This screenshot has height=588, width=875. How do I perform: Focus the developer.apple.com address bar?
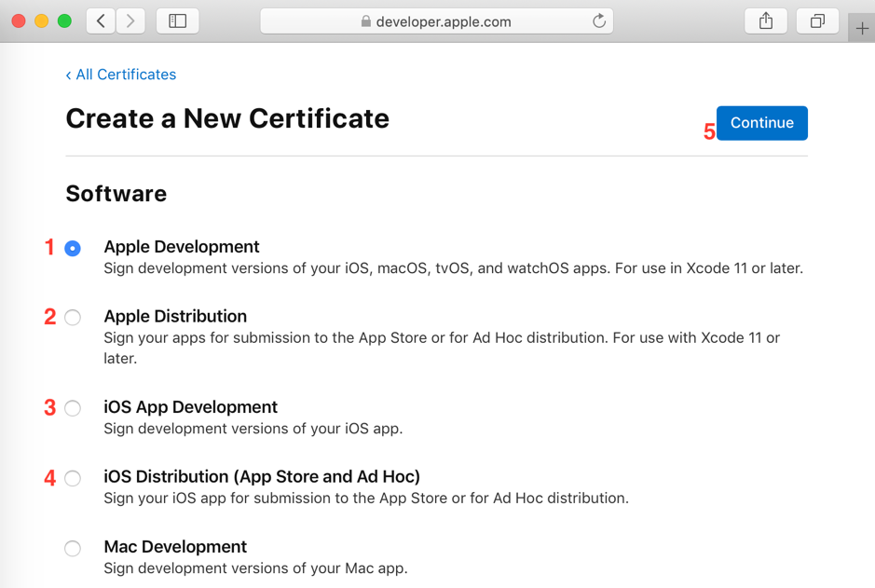(x=436, y=21)
